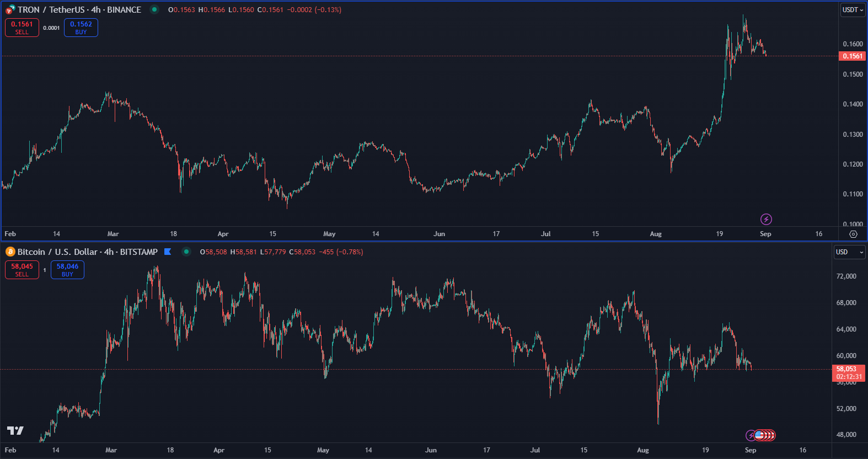Click the US flag economic event icon
The width and height of the screenshot is (868, 459).
click(760, 435)
